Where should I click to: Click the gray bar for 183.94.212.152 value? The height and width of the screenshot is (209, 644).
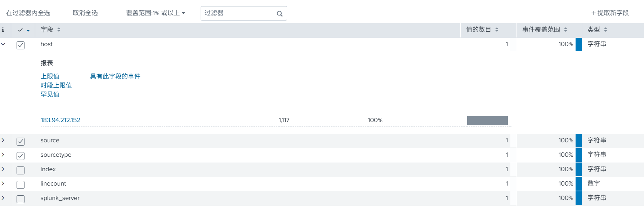click(x=487, y=120)
